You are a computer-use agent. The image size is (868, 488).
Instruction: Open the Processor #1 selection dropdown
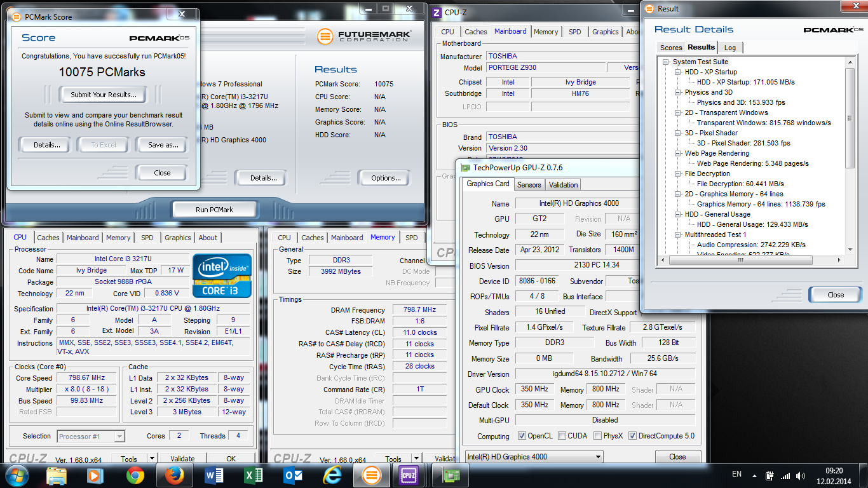[x=91, y=437]
